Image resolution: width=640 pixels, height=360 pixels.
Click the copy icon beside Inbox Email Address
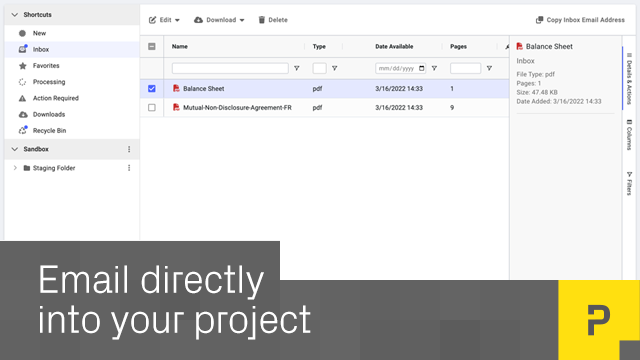[x=539, y=20]
